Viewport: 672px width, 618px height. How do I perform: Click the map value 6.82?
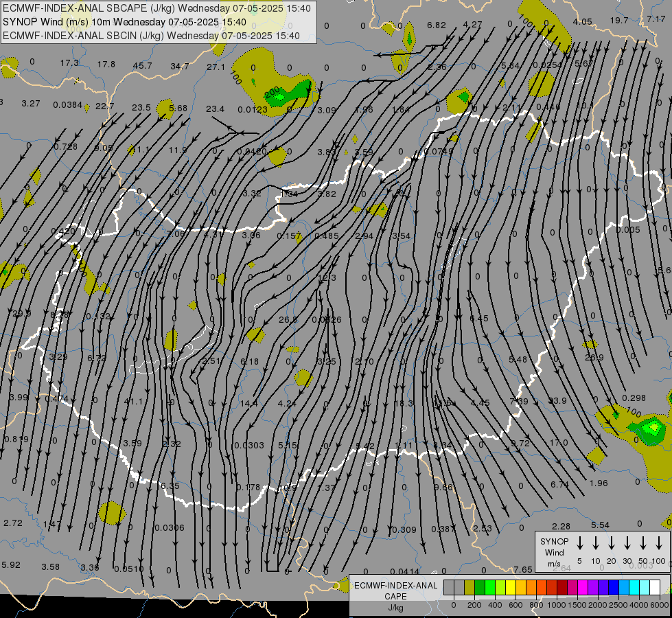(x=437, y=25)
